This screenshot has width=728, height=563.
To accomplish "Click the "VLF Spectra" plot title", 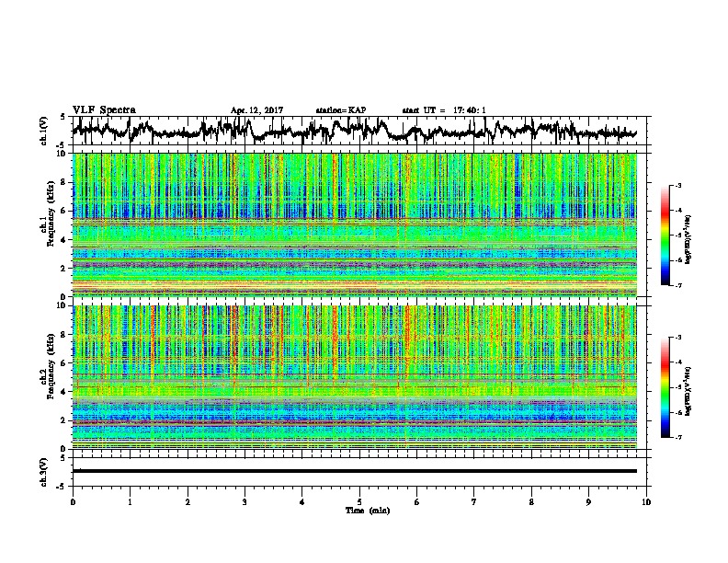I will (x=104, y=110).
